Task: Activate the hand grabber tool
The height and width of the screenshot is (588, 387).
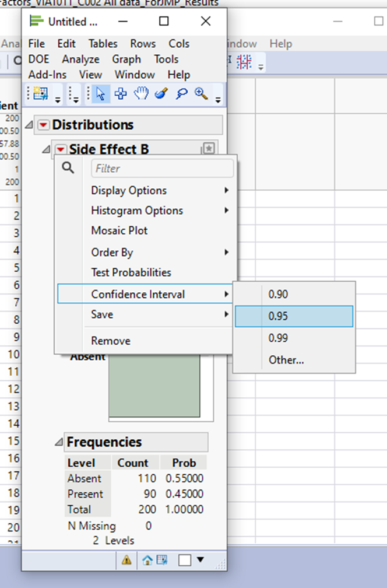Action: click(x=141, y=94)
